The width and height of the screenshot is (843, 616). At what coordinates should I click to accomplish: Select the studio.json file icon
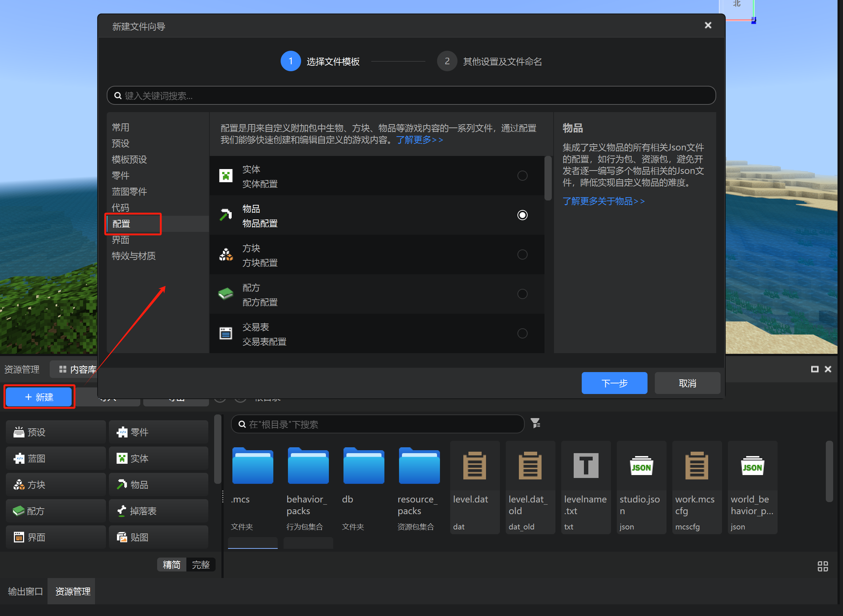(641, 466)
